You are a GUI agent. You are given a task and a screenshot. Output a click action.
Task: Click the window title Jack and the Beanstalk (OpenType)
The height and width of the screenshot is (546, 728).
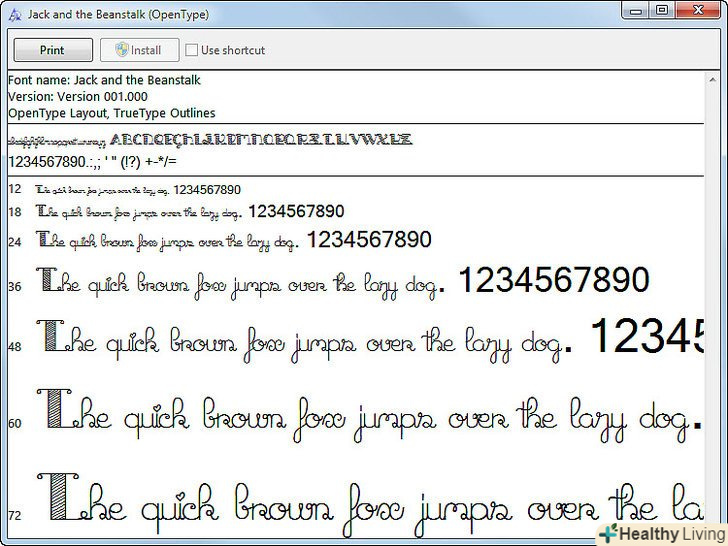coord(118,14)
